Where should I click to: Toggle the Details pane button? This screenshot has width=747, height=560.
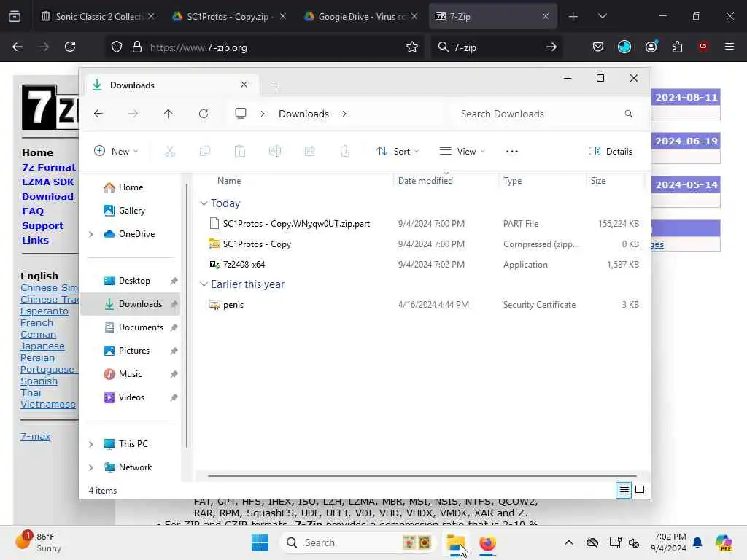click(611, 152)
